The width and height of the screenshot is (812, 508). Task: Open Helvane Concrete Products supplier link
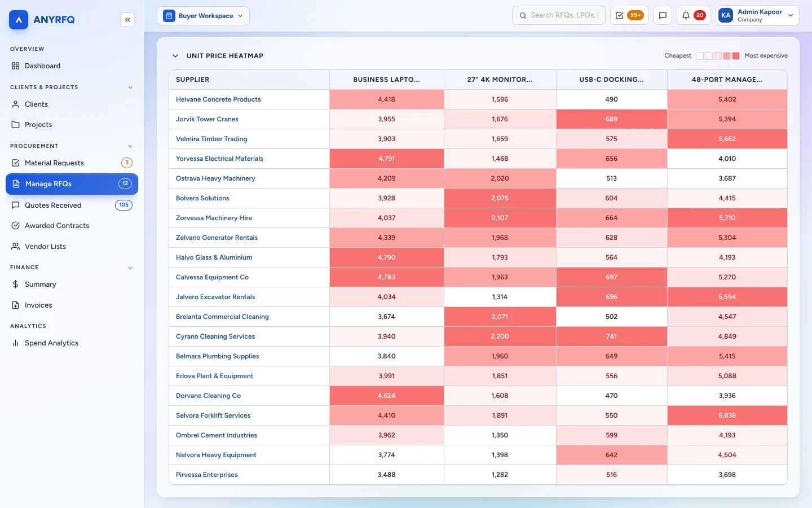click(218, 99)
